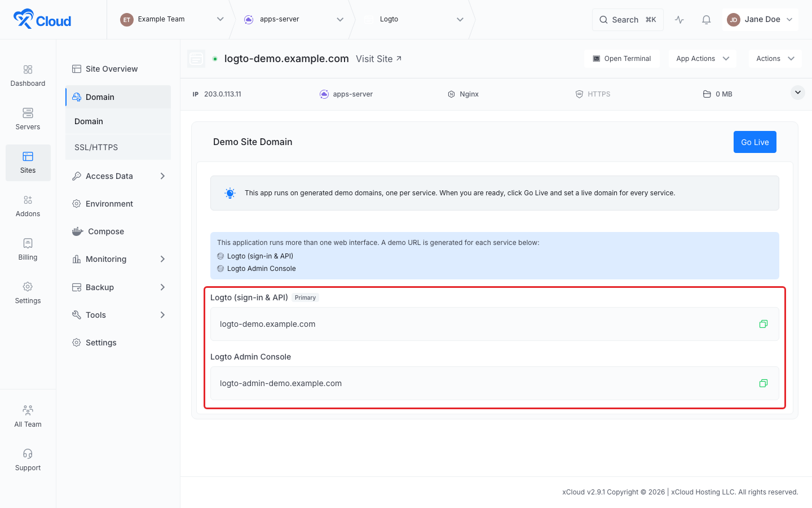Open the App Actions dropdown
The image size is (812, 508).
[703, 59]
